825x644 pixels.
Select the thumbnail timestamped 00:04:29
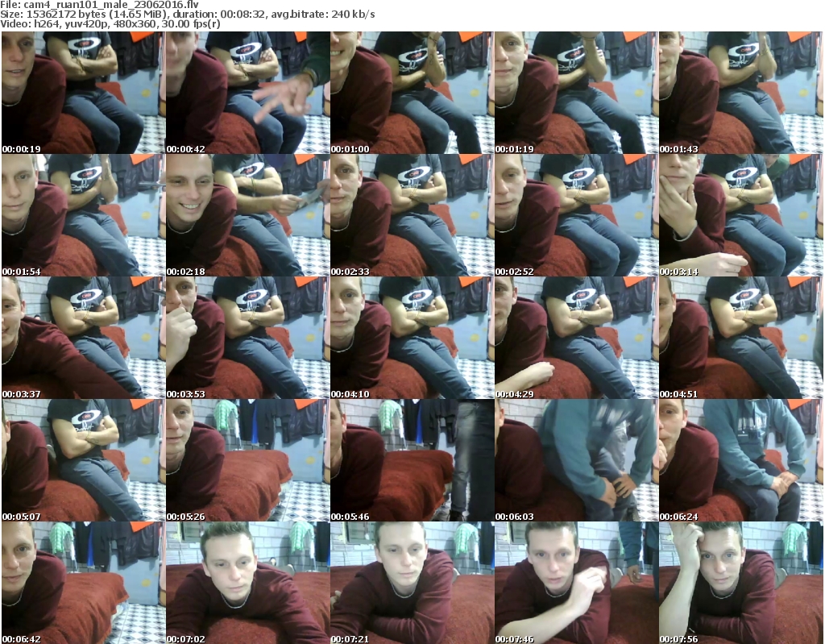(576, 338)
